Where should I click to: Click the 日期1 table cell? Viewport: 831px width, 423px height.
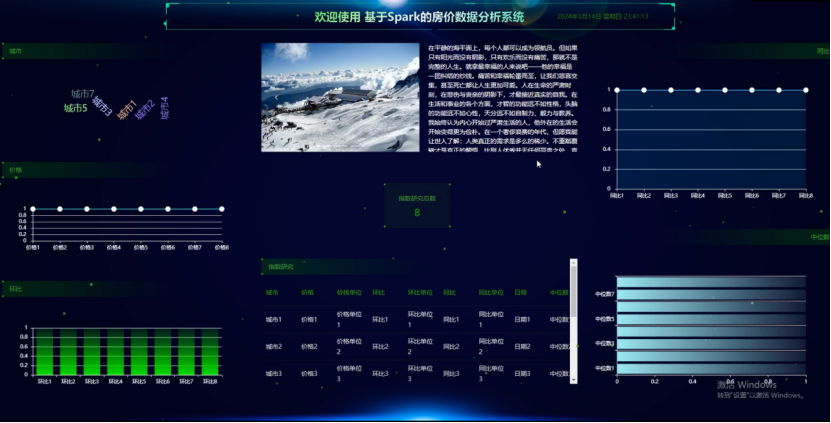(x=522, y=320)
